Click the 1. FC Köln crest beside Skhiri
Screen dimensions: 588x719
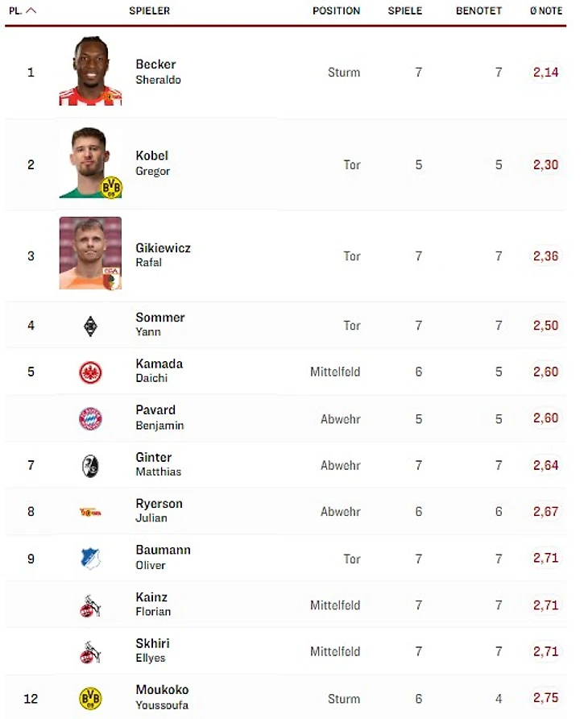[90, 651]
